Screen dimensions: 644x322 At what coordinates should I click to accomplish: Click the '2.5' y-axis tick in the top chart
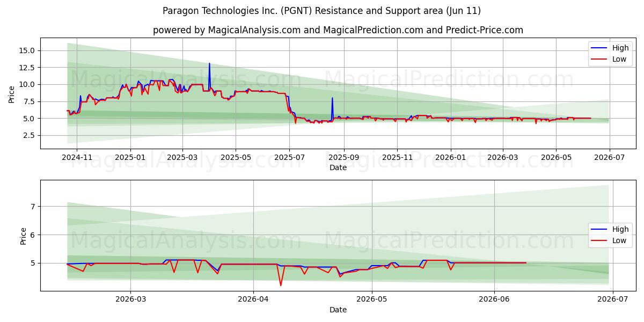tap(30, 136)
